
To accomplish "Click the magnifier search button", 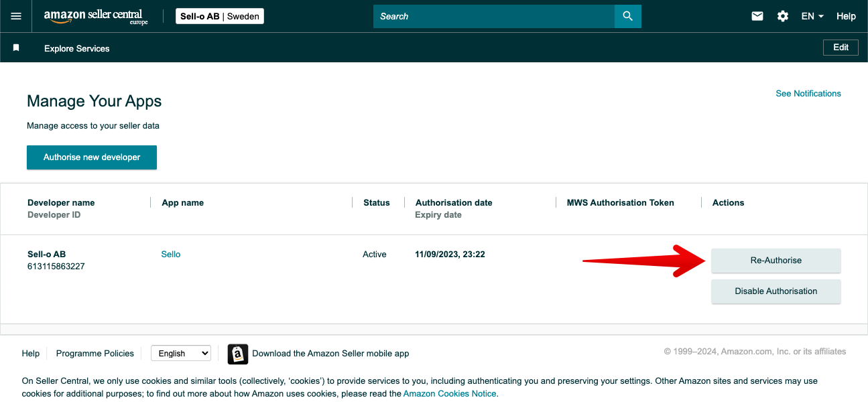I will (627, 16).
